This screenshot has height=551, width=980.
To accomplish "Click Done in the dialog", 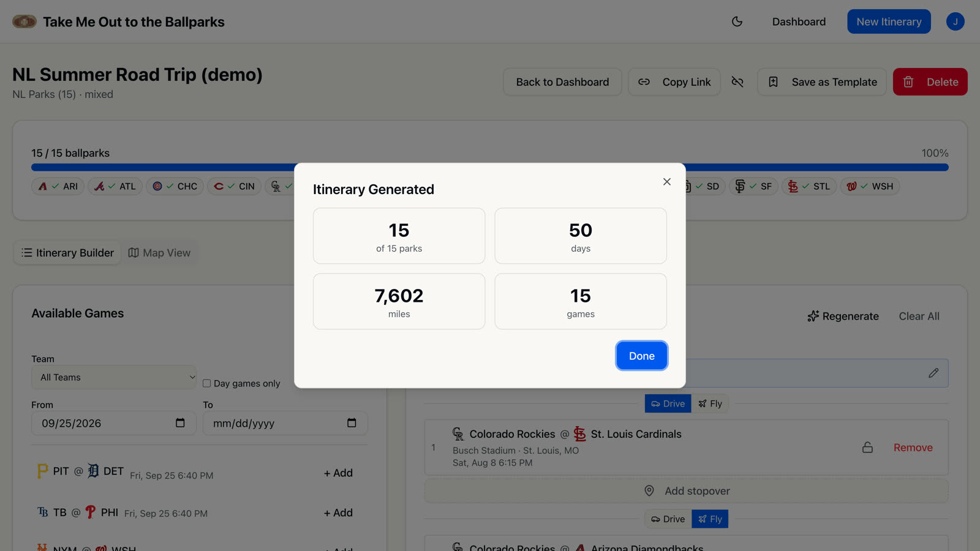I will (x=641, y=356).
